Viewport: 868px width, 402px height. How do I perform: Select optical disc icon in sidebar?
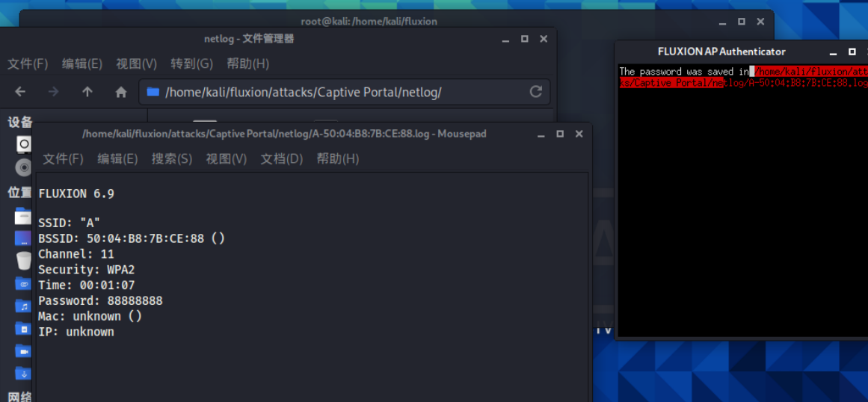[24, 167]
